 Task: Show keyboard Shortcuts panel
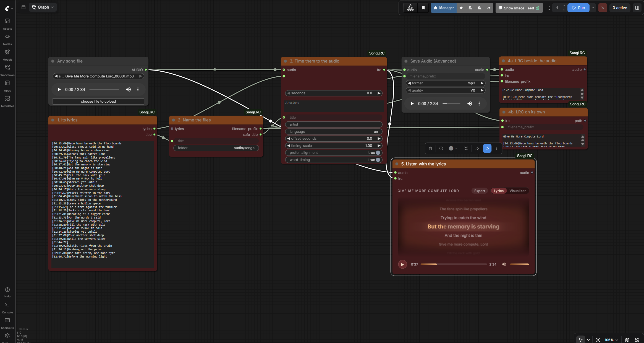(x=7, y=323)
